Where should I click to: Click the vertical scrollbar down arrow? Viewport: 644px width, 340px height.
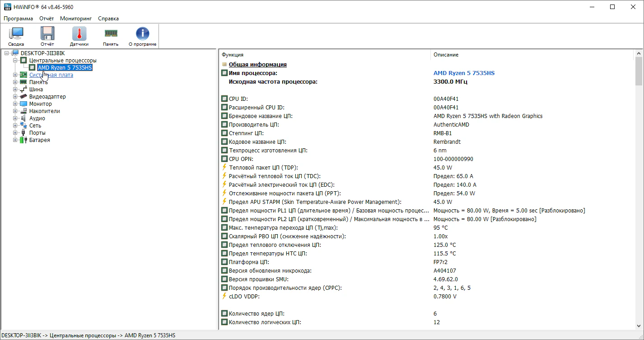[639, 326]
